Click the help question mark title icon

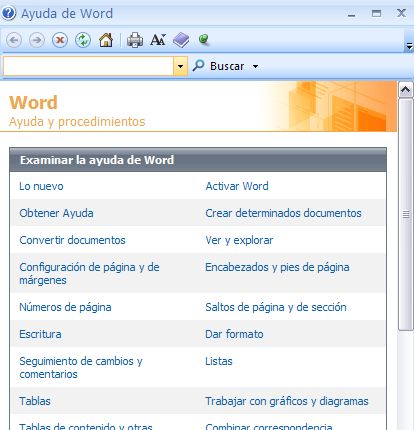tap(8, 13)
